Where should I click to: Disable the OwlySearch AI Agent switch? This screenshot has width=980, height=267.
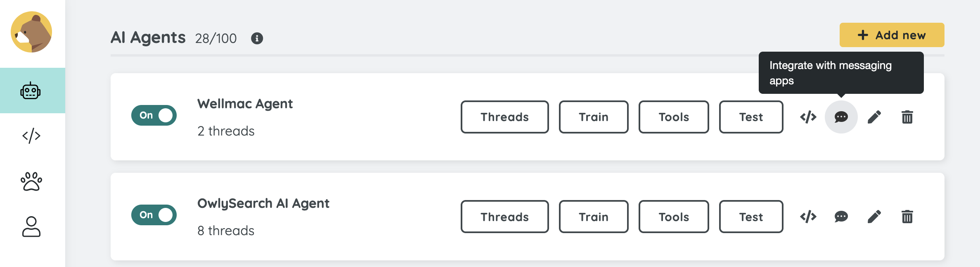[x=154, y=215]
